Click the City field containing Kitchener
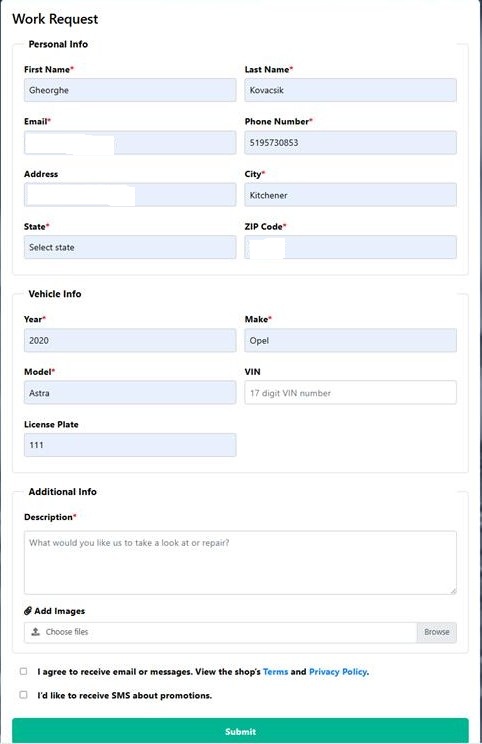The image size is (482, 744). pos(351,195)
